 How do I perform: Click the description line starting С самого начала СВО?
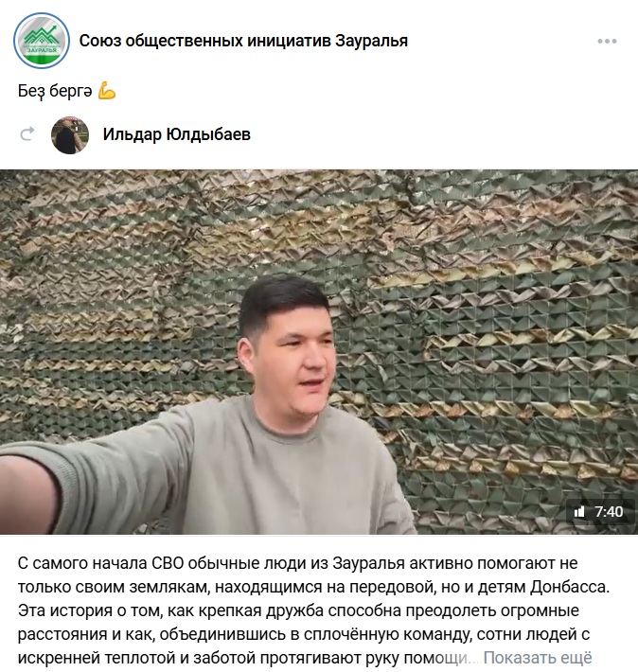297,563
